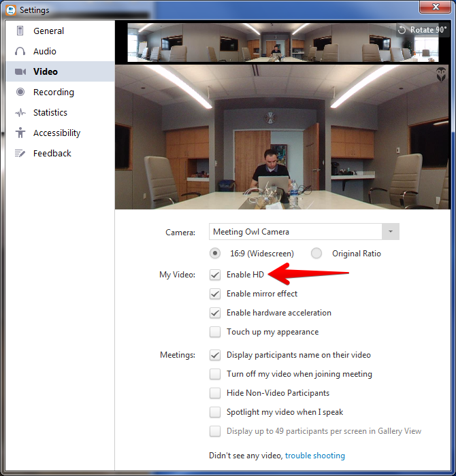Rotate the camera preview 90 degrees
The image size is (456, 476).
tap(422, 30)
